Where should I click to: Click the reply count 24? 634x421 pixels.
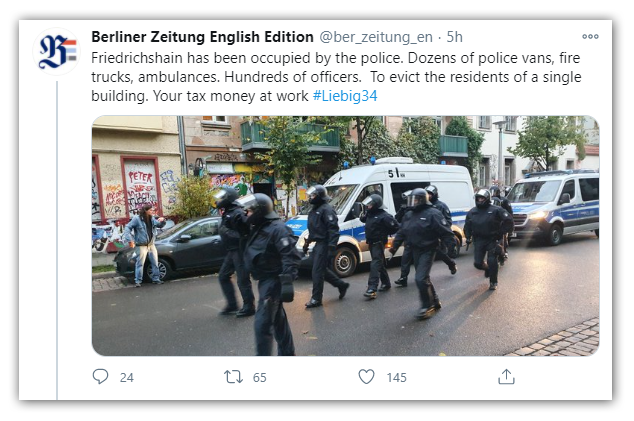pyautogui.click(x=127, y=377)
